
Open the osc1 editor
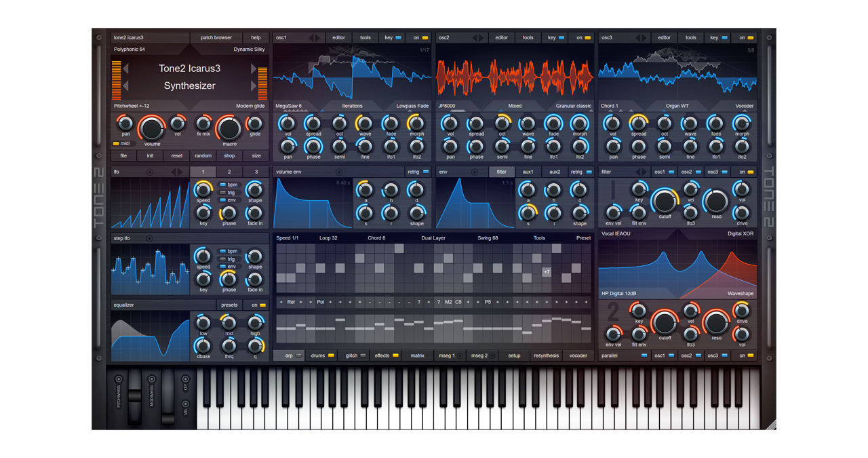(338, 37)
